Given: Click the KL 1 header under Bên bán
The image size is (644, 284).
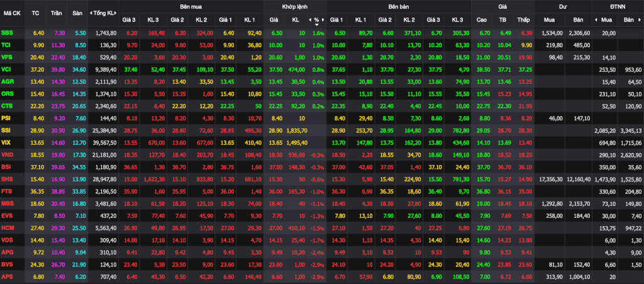Looking at the screenshot, I should [361, 20].
